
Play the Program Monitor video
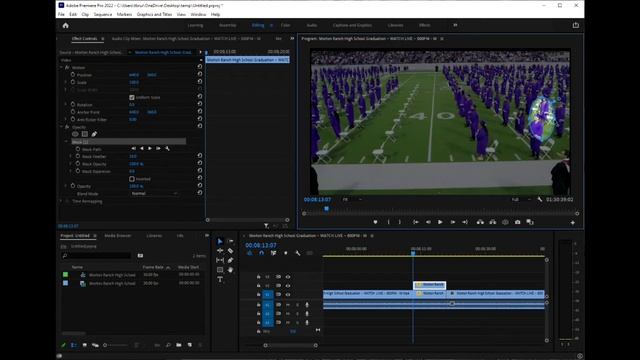440,222
